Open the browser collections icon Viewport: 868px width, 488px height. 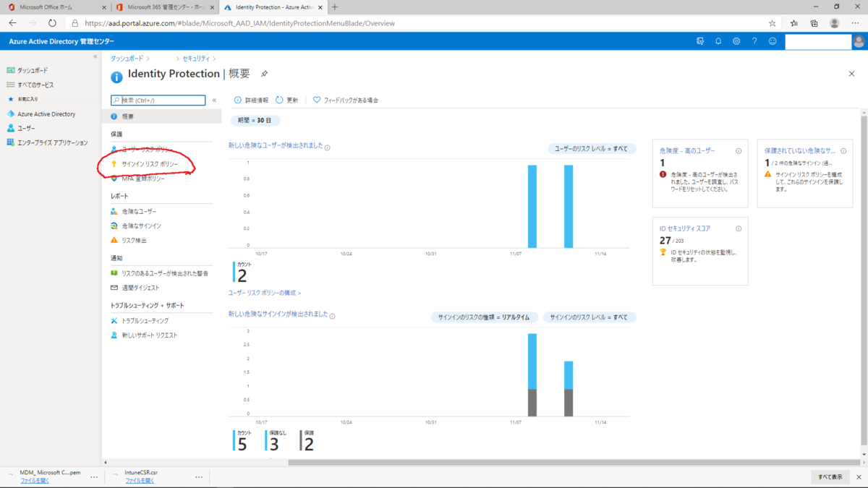814,23
